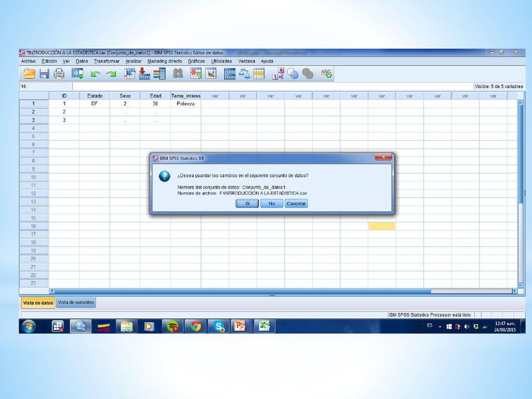Click the Show all variables icon
The width and height of the screenshot is (532, 399).
point(308,73)
